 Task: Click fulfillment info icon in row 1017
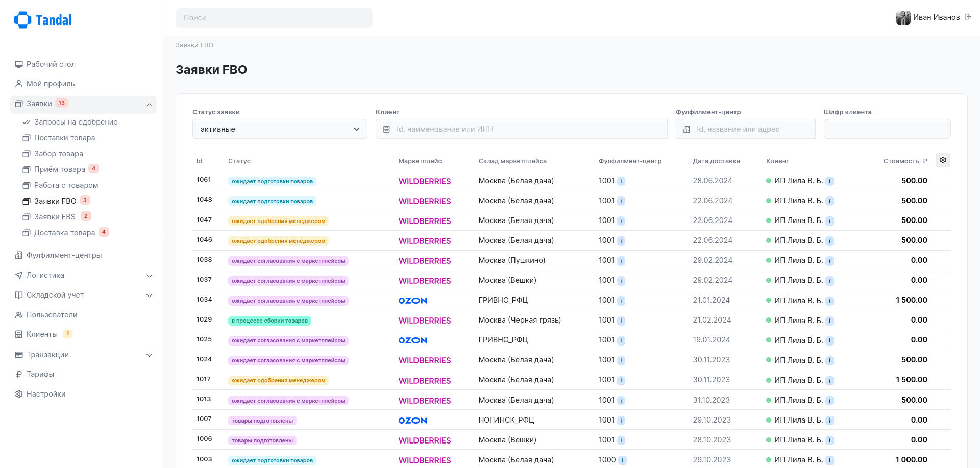[621, 380]
